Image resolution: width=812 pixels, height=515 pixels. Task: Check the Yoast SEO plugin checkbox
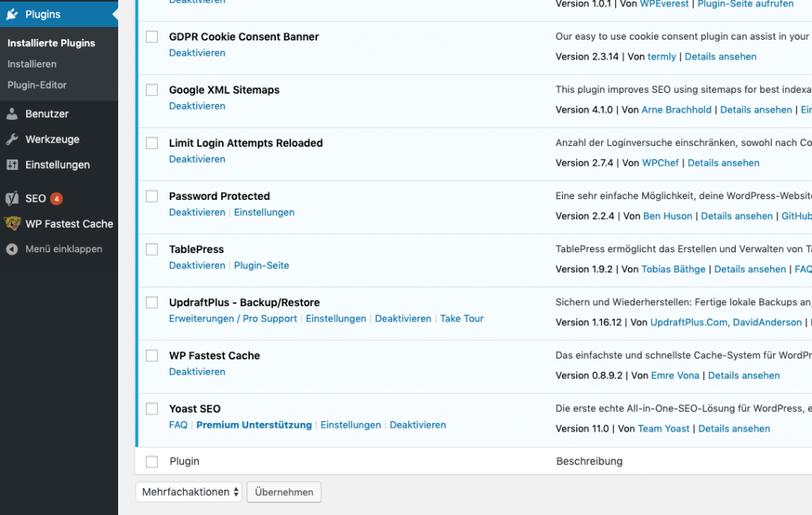tap(151, 409)
